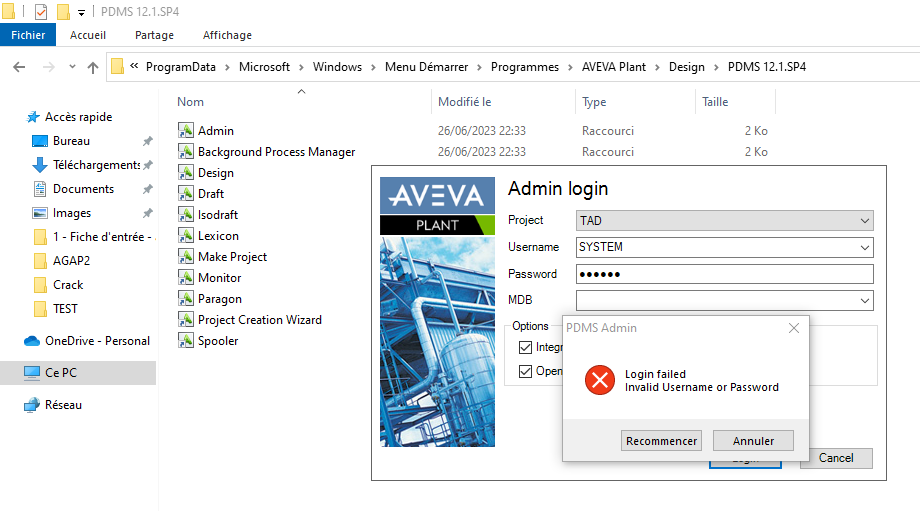Expand the MDB dropdown

click(x=864, y=301)
